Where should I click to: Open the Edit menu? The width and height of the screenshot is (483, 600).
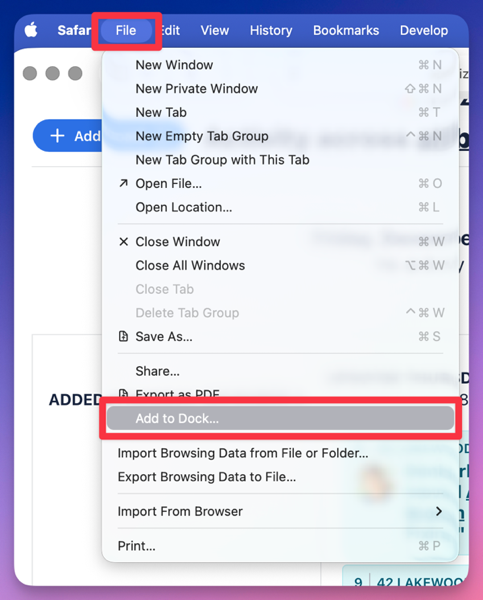pos(171,30)
